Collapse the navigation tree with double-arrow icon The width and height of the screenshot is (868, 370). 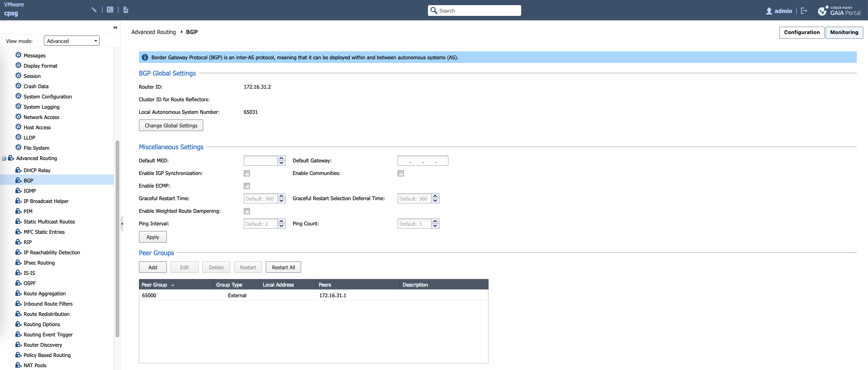click(115, 28)
